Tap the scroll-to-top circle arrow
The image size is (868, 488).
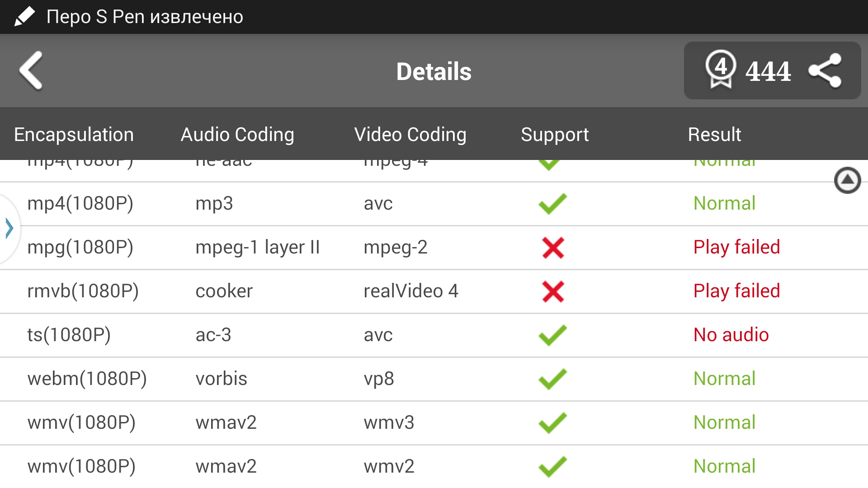click(847, 180)
